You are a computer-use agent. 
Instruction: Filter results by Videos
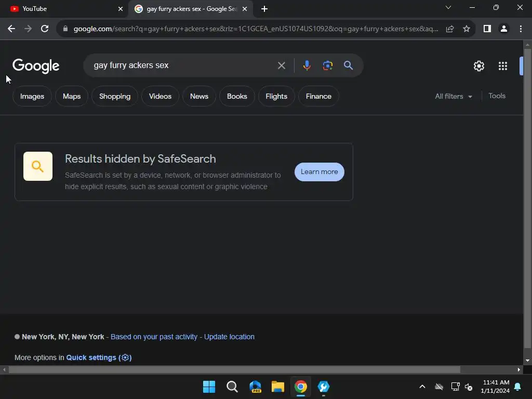160,96
